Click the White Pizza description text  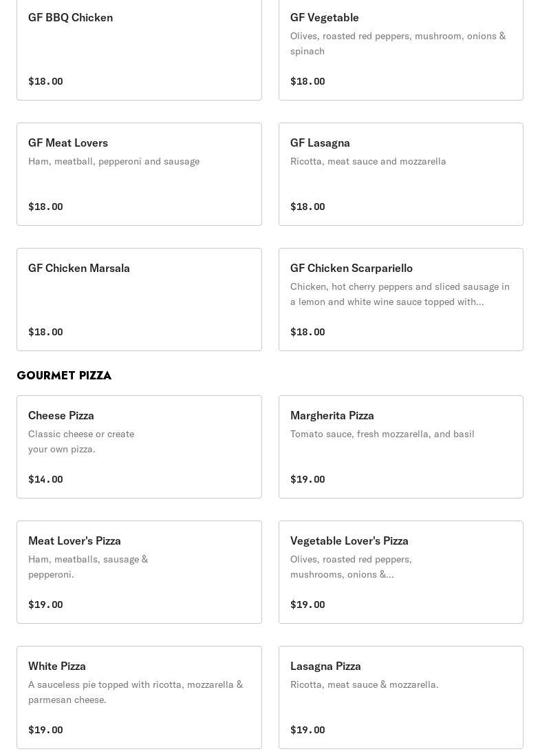point(136,692)
